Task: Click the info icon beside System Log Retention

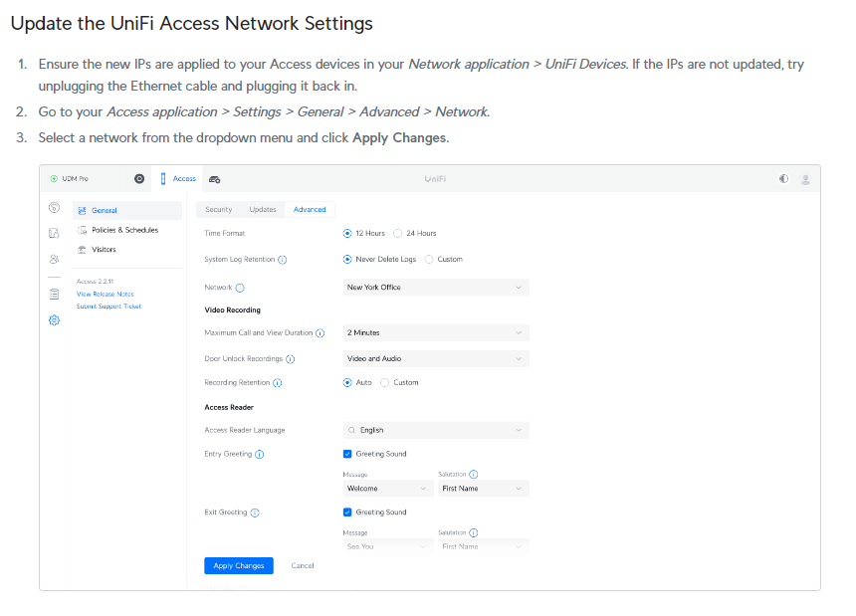Action: click(283, 260)
